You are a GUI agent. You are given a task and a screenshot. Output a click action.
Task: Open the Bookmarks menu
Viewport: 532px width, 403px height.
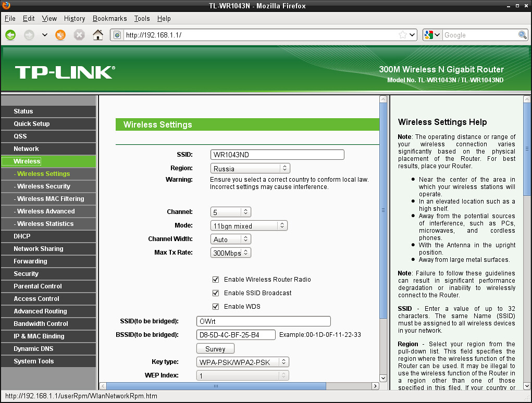coord(109,18)
